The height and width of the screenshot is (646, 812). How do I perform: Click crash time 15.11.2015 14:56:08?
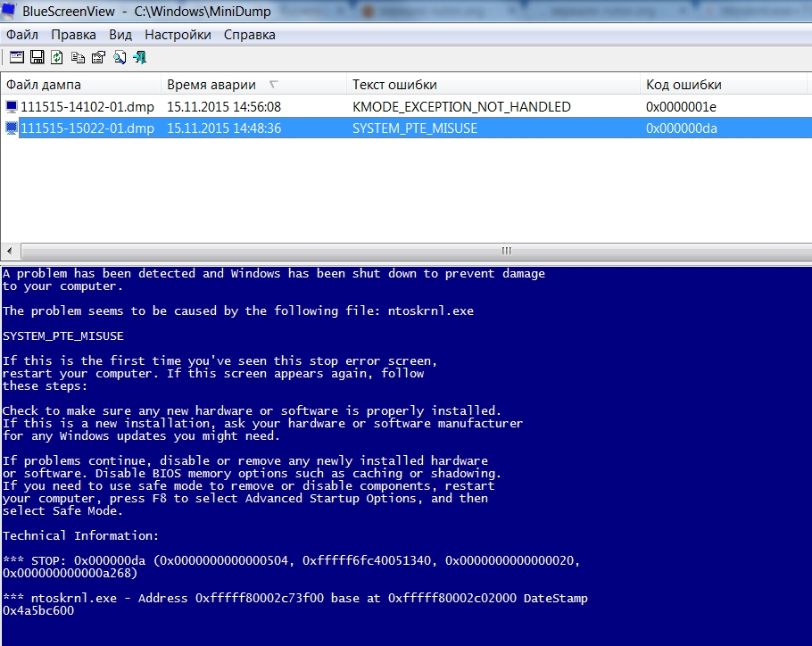(224, 107)
